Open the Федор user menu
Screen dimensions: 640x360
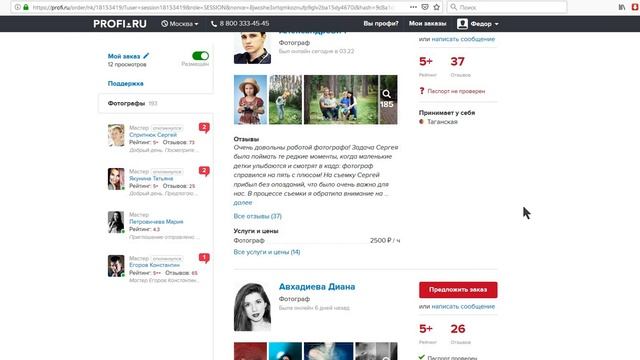tap(484, 24)
